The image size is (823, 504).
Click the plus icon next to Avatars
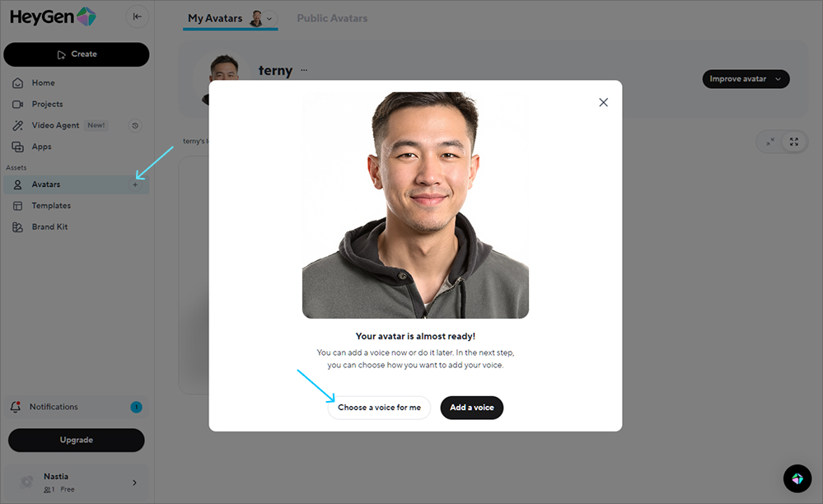(135, 184)
